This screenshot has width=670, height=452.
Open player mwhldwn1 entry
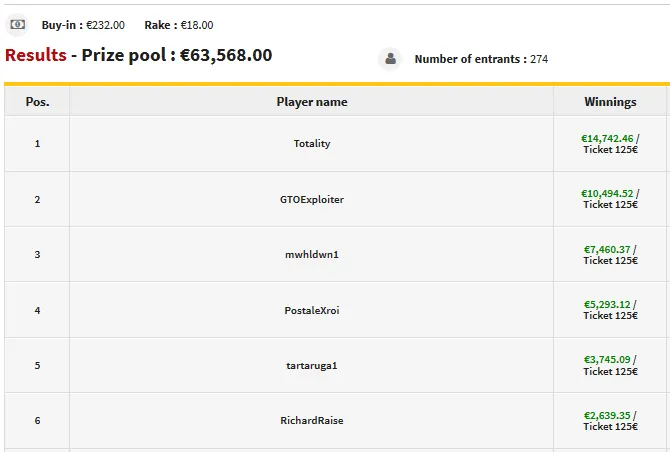tap(312, 255)
